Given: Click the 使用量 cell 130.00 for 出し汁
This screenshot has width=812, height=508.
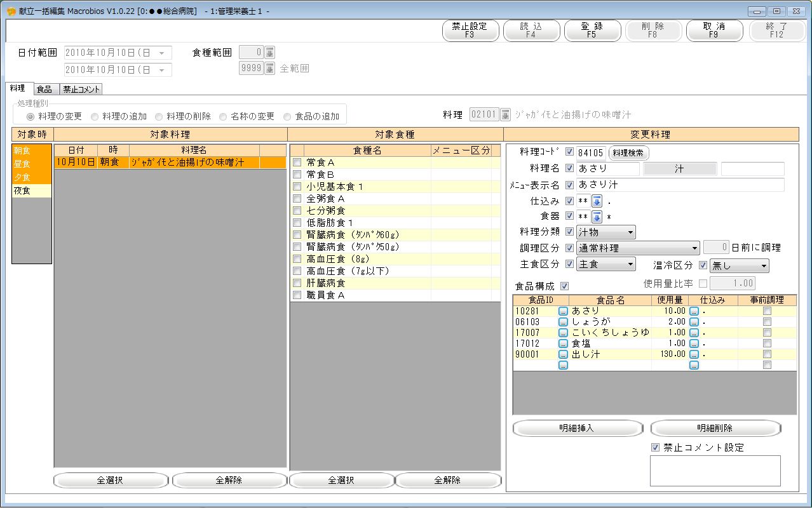Looking at the screenshot, I should [669, 354].
